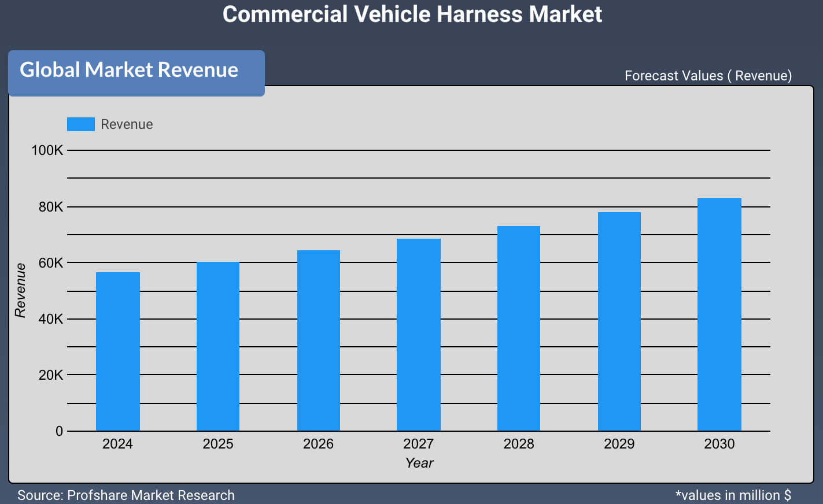Click the Revenue legend label
823x504 pixels.
pyautogui.click(x=127, y=124)
